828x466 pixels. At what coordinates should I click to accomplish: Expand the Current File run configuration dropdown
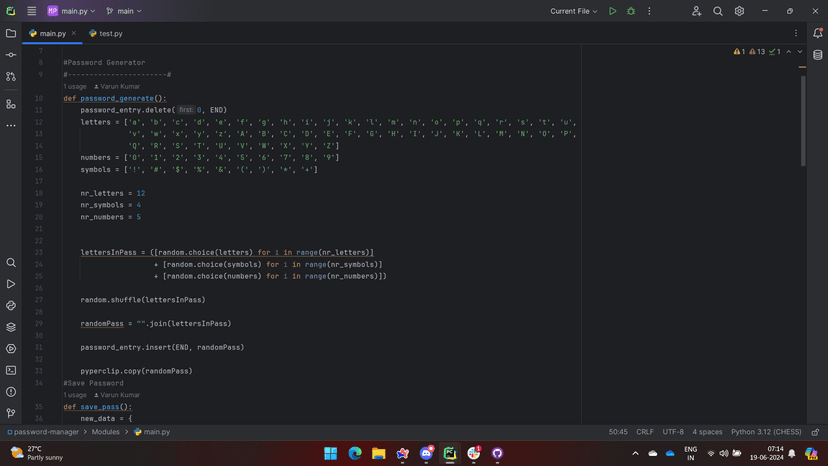tap(574, 11)
